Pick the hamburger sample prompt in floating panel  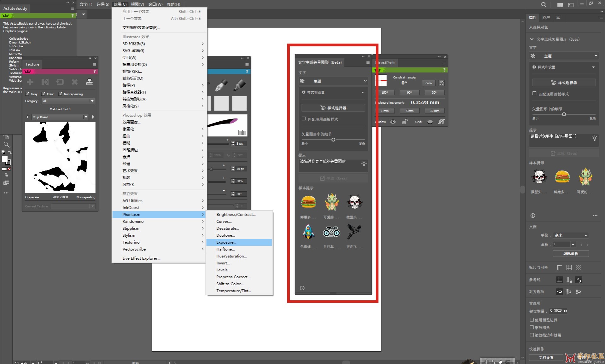click(308, 202)
